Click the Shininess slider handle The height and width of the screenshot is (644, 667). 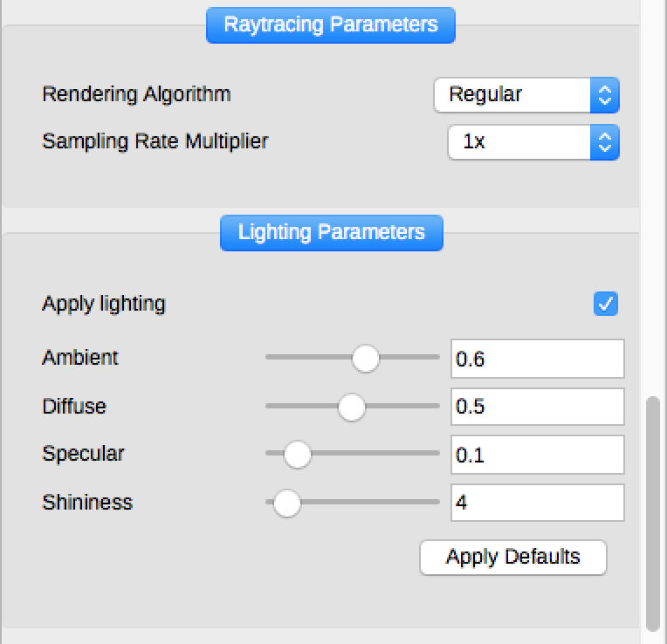click(x=286, y=503)
